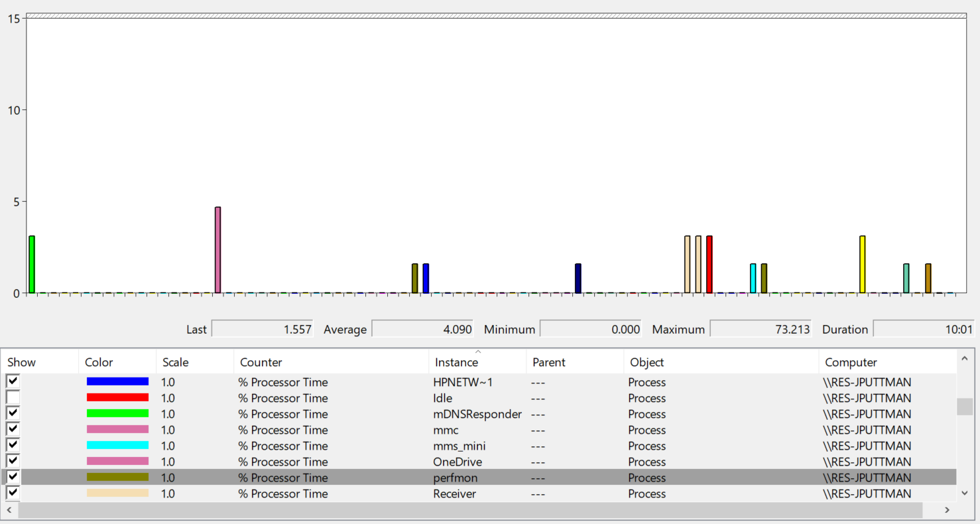Toggle the Receiver row Show checkbox
The image size is (980, 524).
click(x=13, y=493)
